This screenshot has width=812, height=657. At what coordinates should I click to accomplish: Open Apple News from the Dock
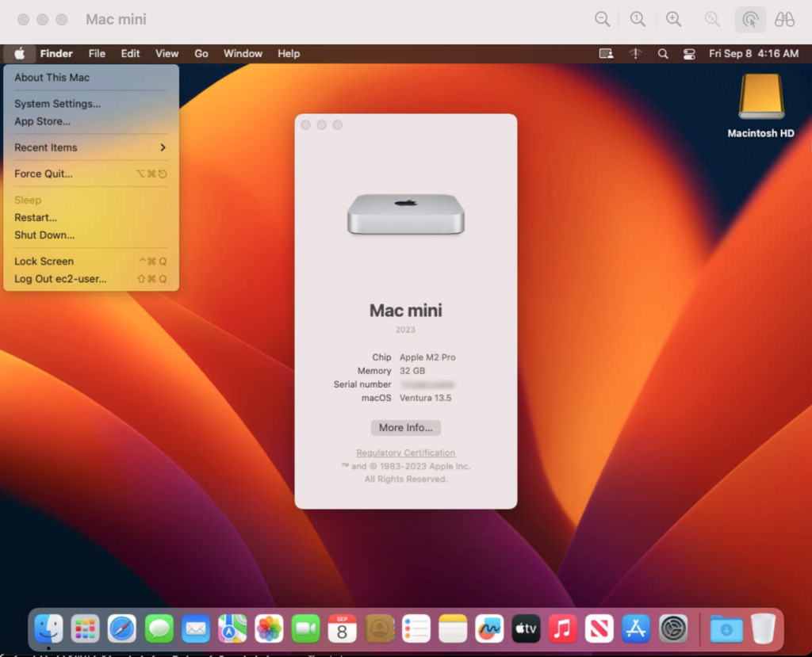coord(599,628)
